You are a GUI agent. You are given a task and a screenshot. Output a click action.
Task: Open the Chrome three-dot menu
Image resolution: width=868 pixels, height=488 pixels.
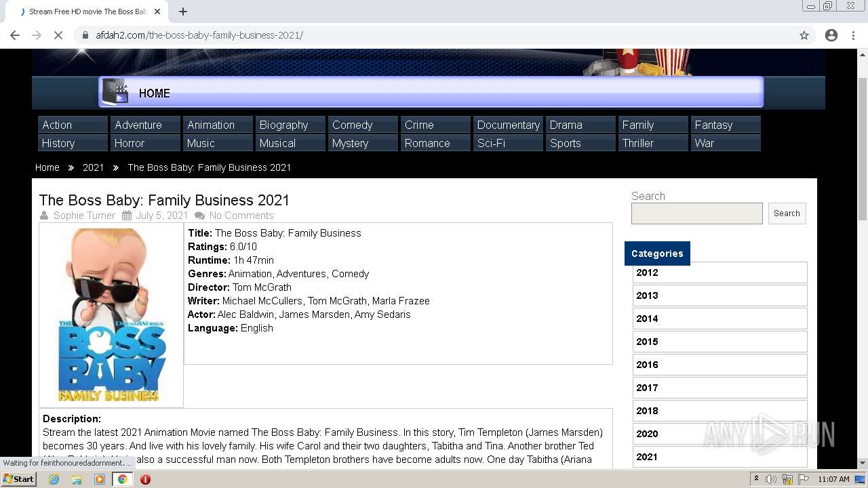(853, 35)
